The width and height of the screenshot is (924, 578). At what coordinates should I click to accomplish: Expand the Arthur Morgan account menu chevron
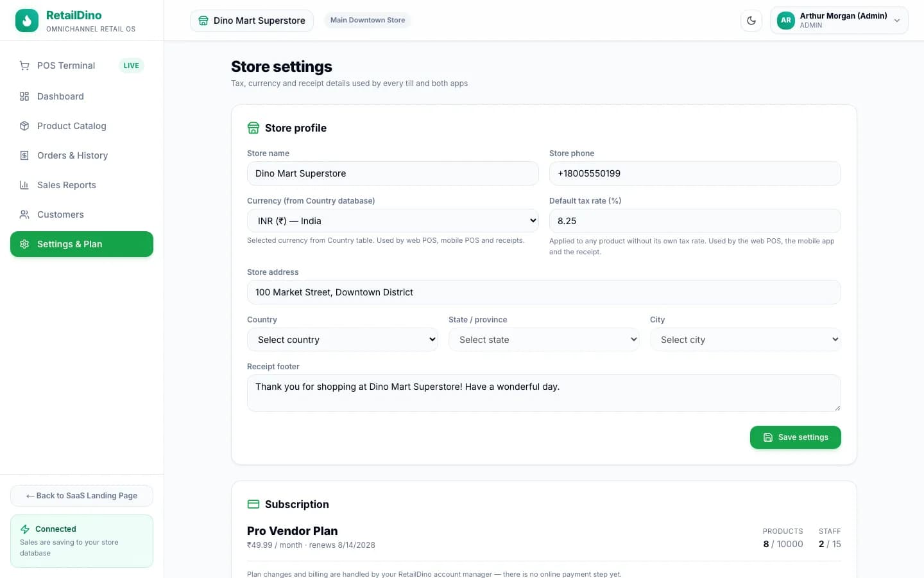(897, 21)
